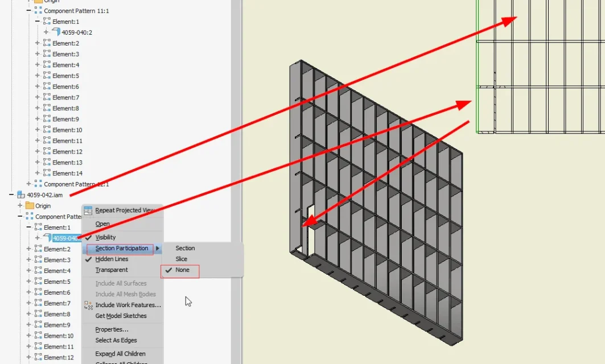Select the Component Pattern 12:1 node
Screen dimensions: 605x364
76,184
